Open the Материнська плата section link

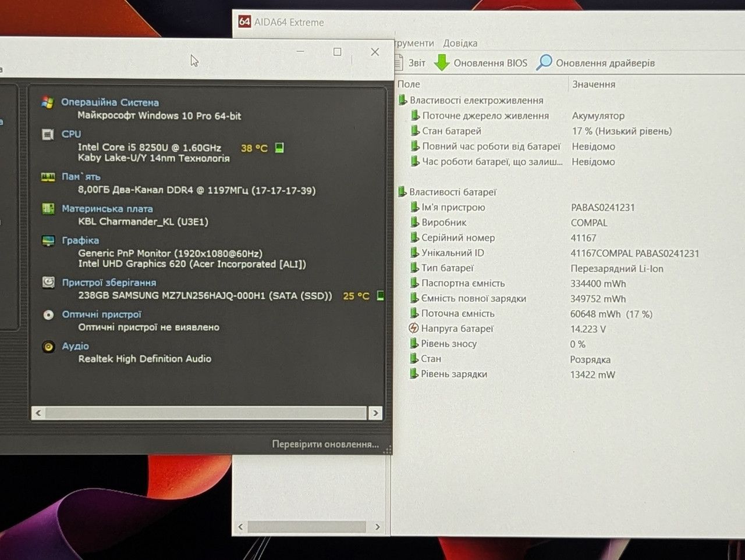click(x=107, y=209)
